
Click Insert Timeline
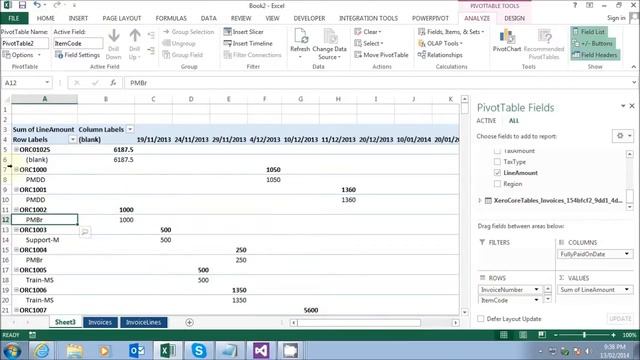click(248, 43)
